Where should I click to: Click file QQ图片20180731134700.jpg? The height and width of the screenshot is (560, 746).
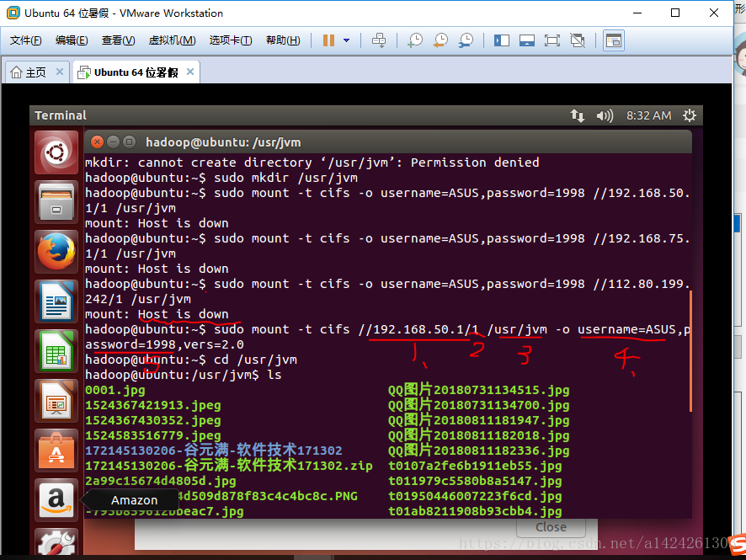pyautogui.click(x=478, y=405)
